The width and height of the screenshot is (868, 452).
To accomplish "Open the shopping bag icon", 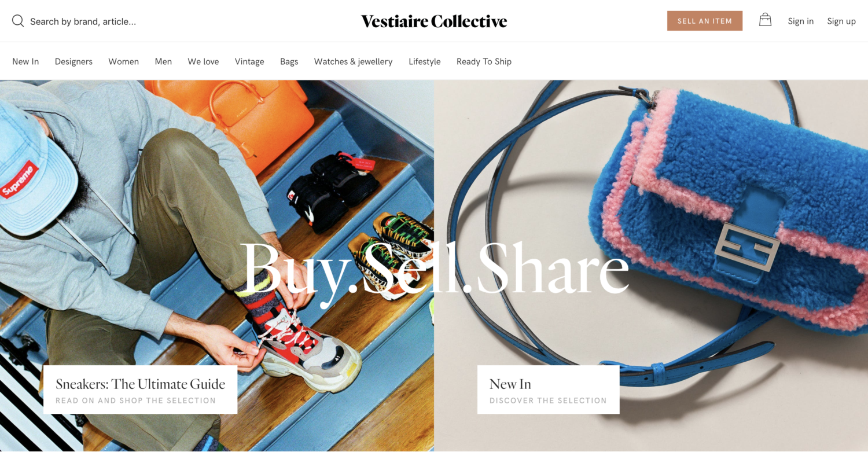I will [765, 20].
